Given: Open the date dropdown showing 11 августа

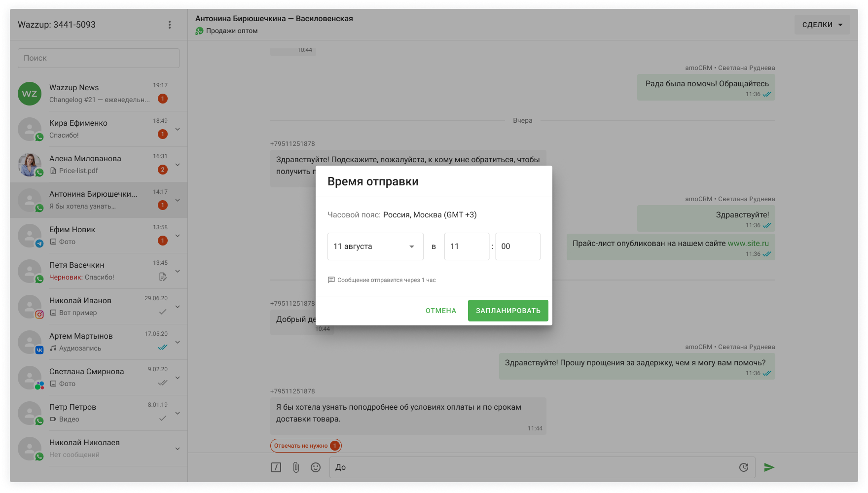Looking at the screenshot, I should tap(375, 246).
